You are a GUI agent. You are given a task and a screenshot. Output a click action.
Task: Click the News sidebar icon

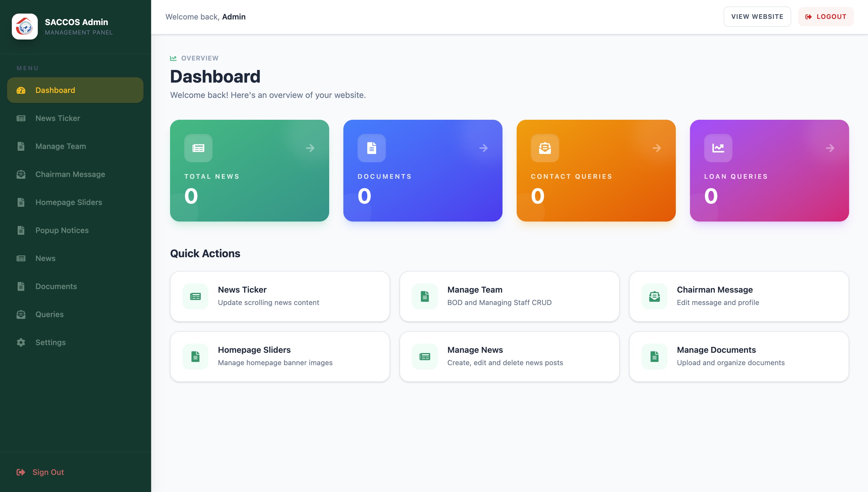[x=21, y=258]
